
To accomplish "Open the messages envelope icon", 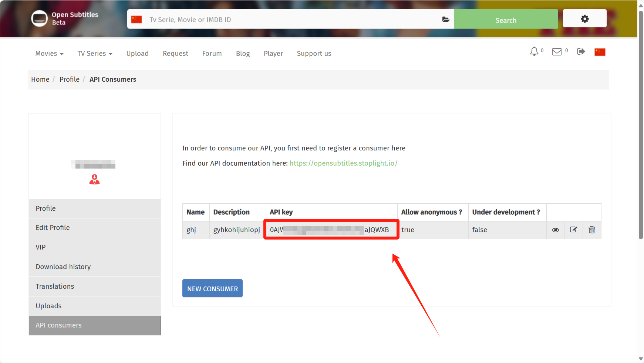I will (557, 52).
